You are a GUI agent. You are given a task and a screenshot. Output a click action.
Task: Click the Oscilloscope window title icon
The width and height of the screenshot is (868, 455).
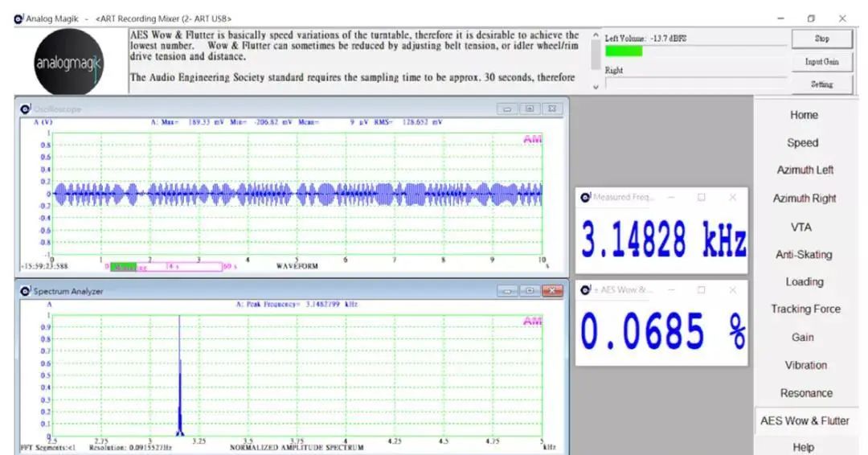pyautogui.click(x=26, y=109)
